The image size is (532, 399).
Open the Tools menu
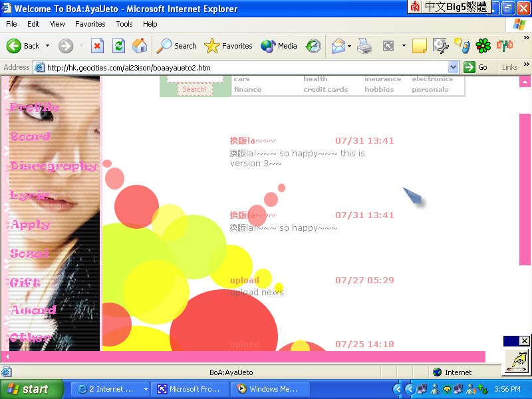pyautogui.click(x=124, y=24)
